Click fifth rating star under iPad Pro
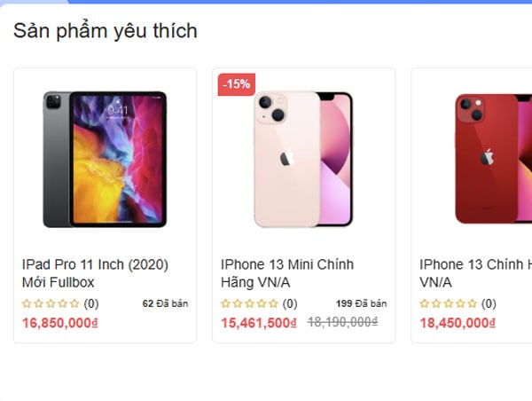Viewport: 532px width, 401px height. [x=74, y=303]
